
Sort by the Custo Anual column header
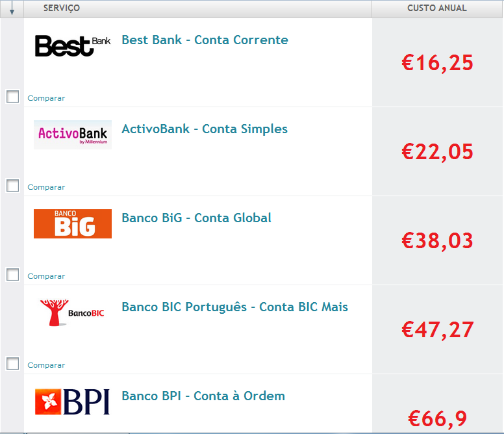click(436, 8)
